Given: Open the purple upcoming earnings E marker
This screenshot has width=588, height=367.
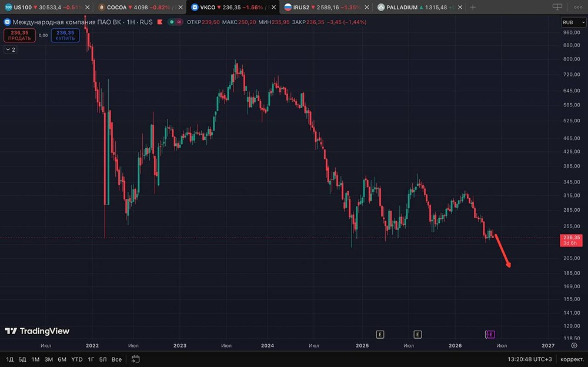Looking at the screenshot, I should tap(490, 334).
